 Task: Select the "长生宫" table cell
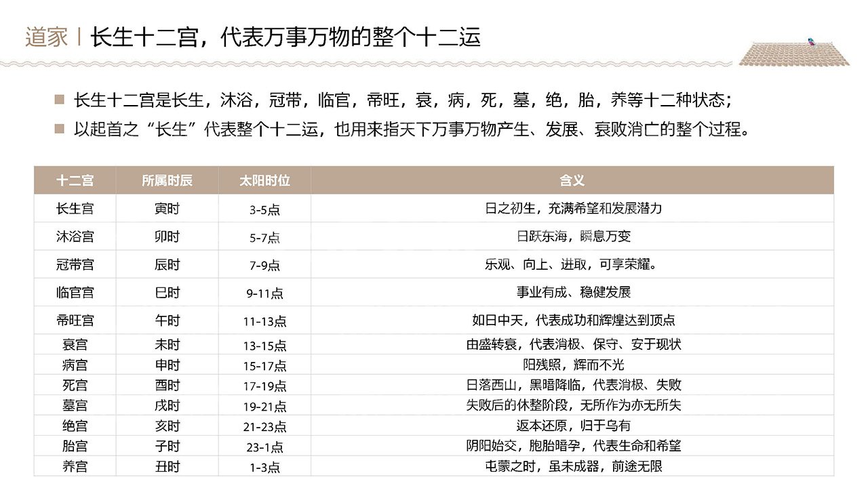[x=75, y=209]
